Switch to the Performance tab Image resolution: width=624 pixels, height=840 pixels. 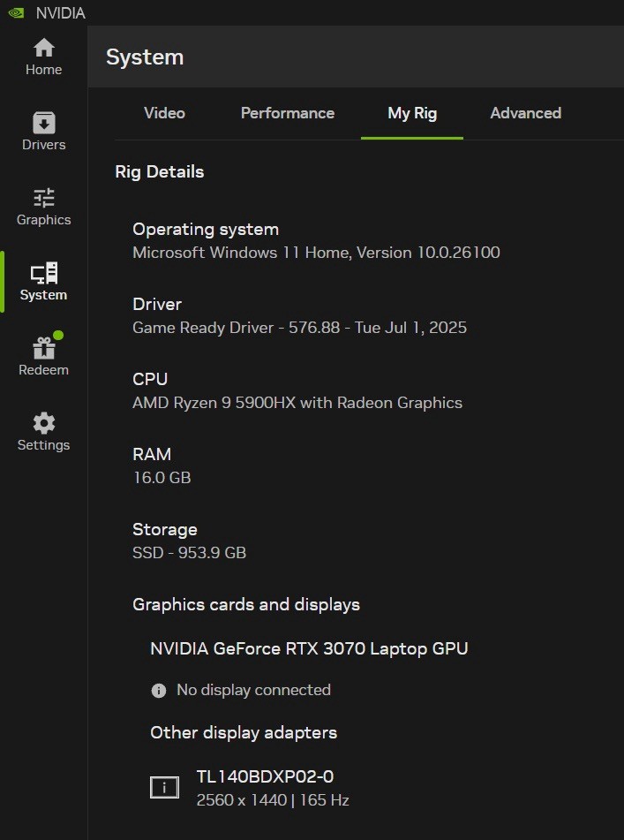tap(288, 113)
